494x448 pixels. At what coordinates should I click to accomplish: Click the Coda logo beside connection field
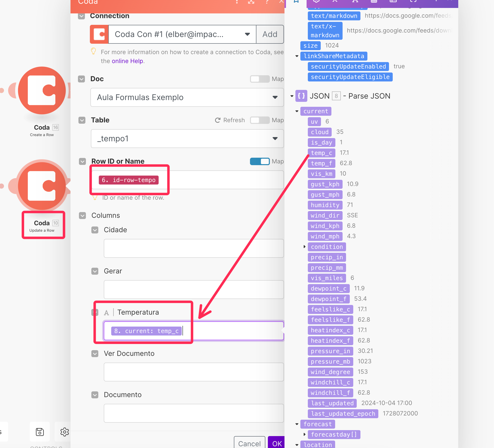(99, 34)
